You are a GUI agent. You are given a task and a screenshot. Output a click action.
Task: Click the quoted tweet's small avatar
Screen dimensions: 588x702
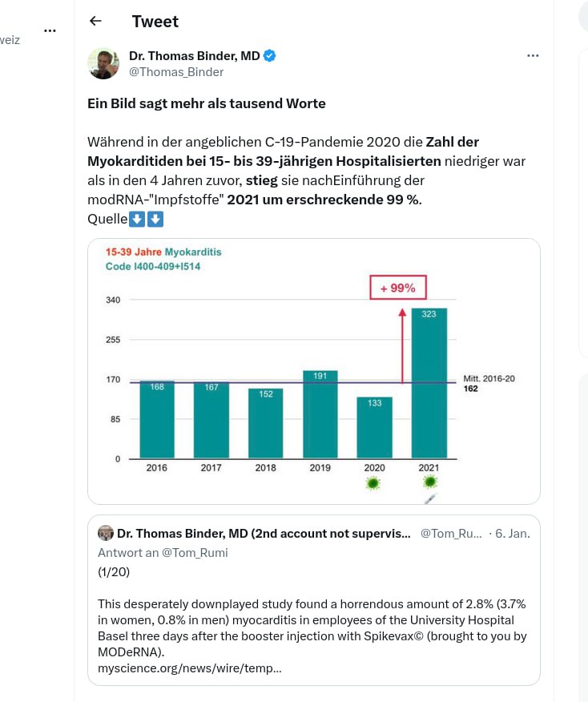click(105, 533)
